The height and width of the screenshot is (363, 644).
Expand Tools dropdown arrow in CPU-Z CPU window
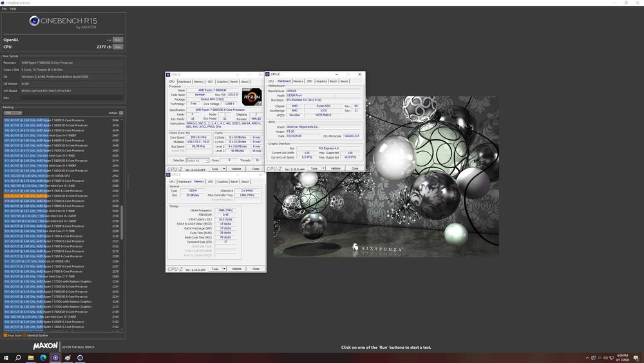click(224, 169)
